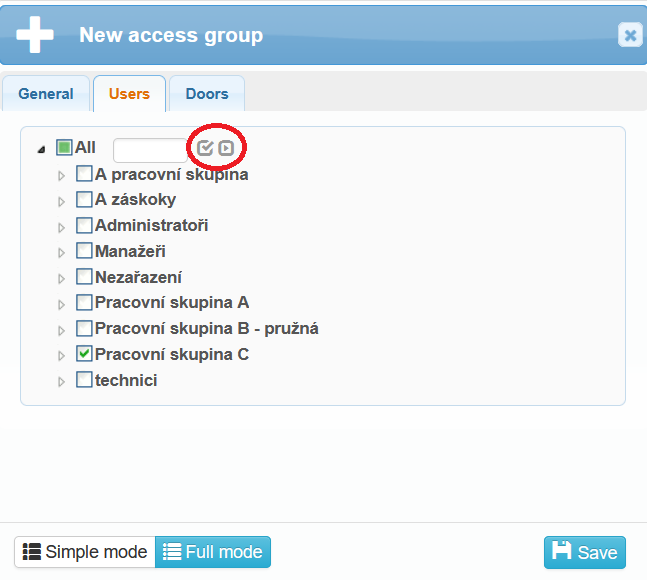The image size is (647, 580).
Task: Select the Users tab
Action: click(129, 94)
